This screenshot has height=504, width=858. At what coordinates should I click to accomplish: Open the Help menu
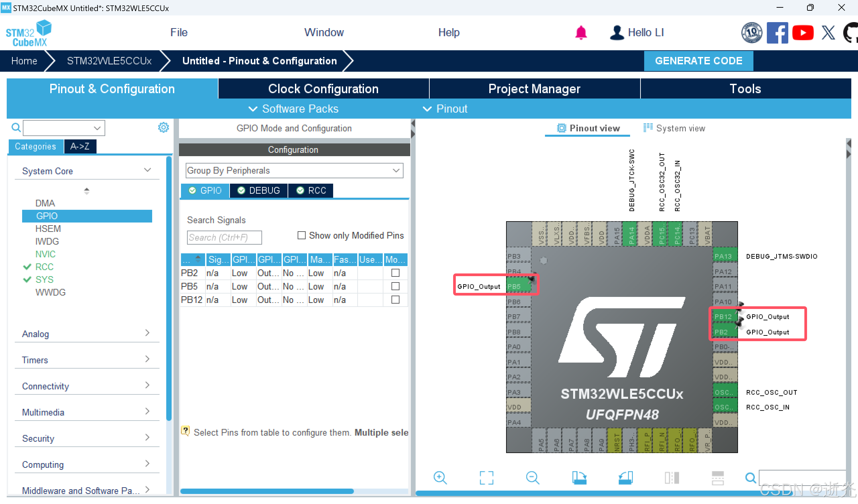click(448, 33)
